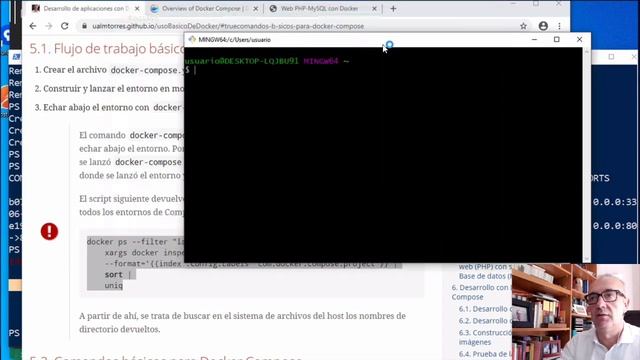This screenshot has height=360, width=640.
Task: Click the '5.1. Flujo de trabajo básico' heading
Action: (x=107, y=49)
